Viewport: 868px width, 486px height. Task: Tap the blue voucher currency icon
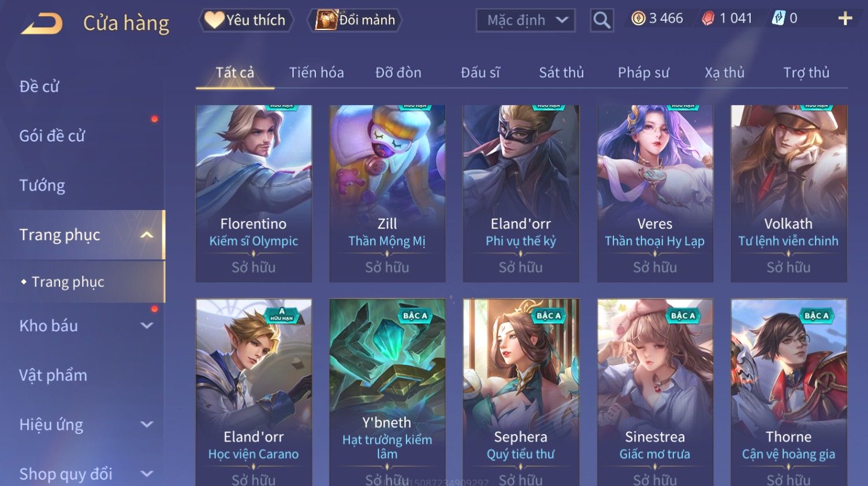tap(778, 18)
